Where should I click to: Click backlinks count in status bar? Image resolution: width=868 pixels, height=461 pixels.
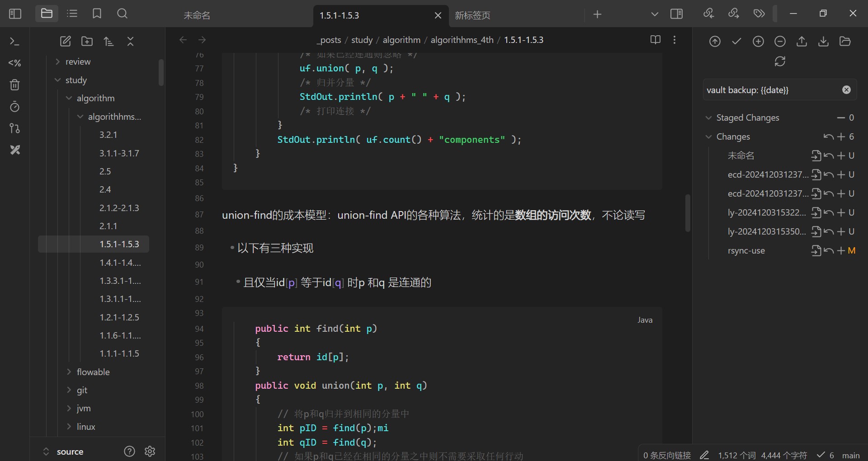pyautogui.click(x=667, y=455)
